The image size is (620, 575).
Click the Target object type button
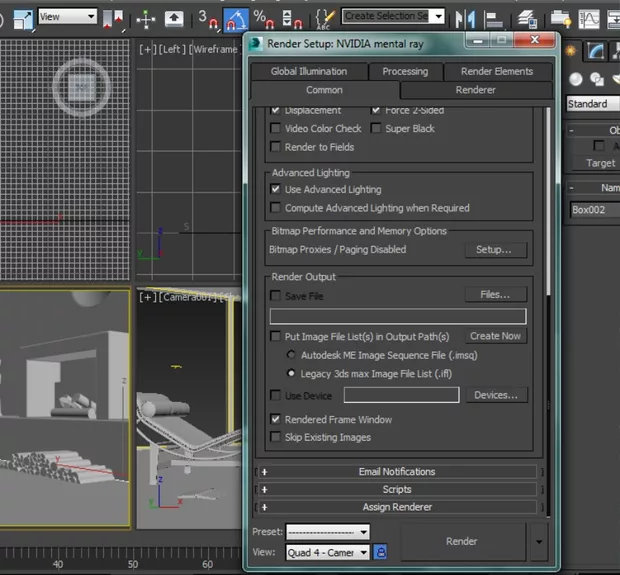(x=596, y=163)
